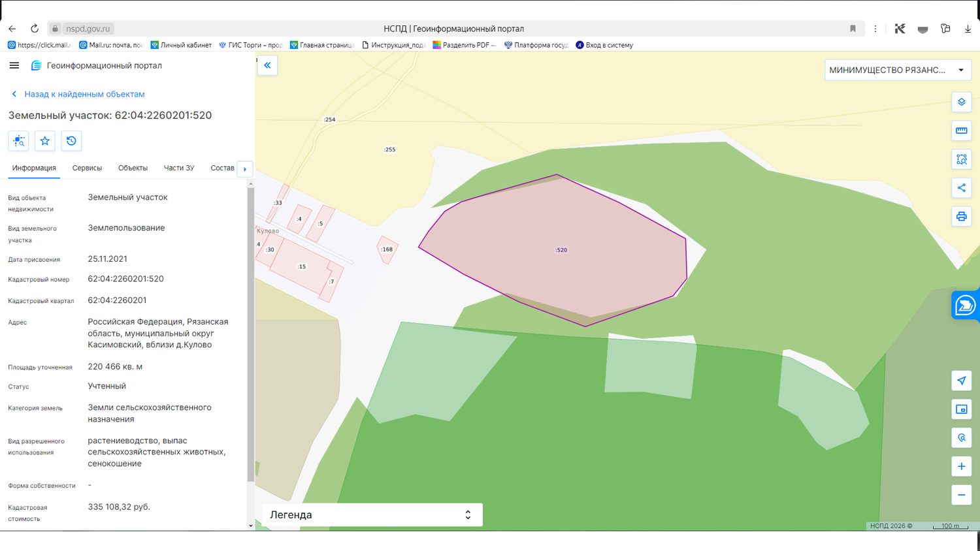Click the nspd.gov.ru address field
Viewport: 980px width, 551px height.
88,29
